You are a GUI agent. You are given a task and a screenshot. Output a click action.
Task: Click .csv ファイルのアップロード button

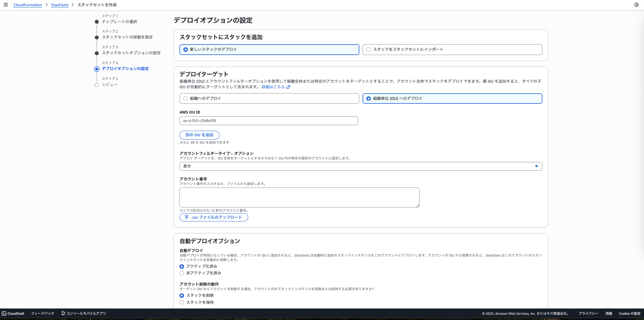click(213, 217)
